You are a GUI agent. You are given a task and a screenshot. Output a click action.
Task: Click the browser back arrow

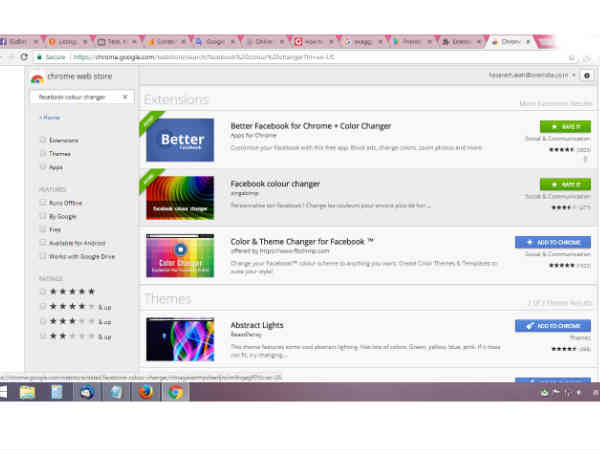click(x=7, y=57)
